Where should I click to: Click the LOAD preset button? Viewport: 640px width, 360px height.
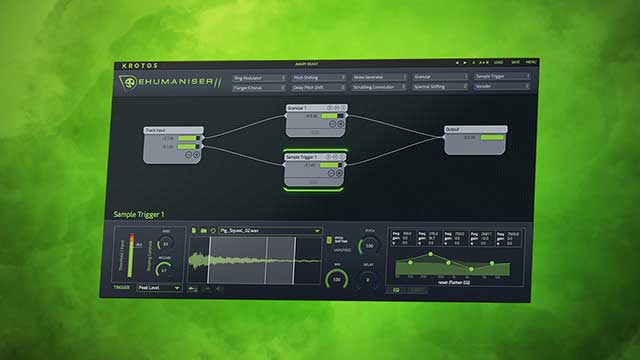pyautogui.click(x=498, y=62)
